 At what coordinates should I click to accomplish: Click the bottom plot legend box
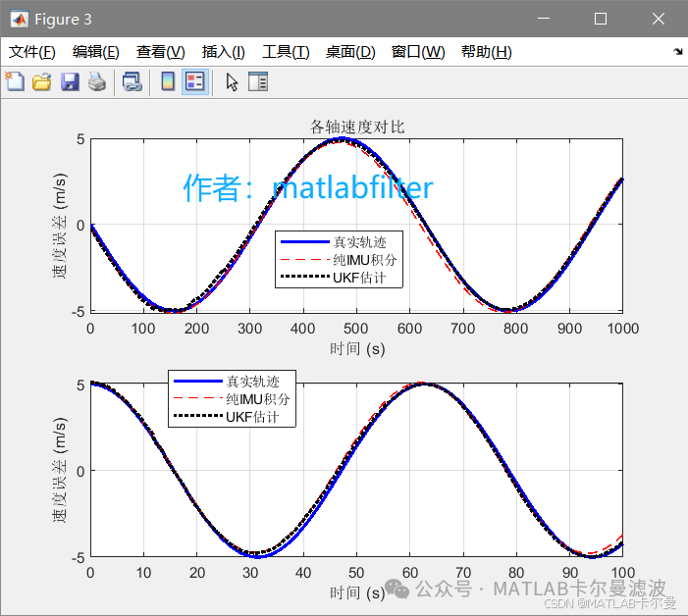click(x=232, y=398)
